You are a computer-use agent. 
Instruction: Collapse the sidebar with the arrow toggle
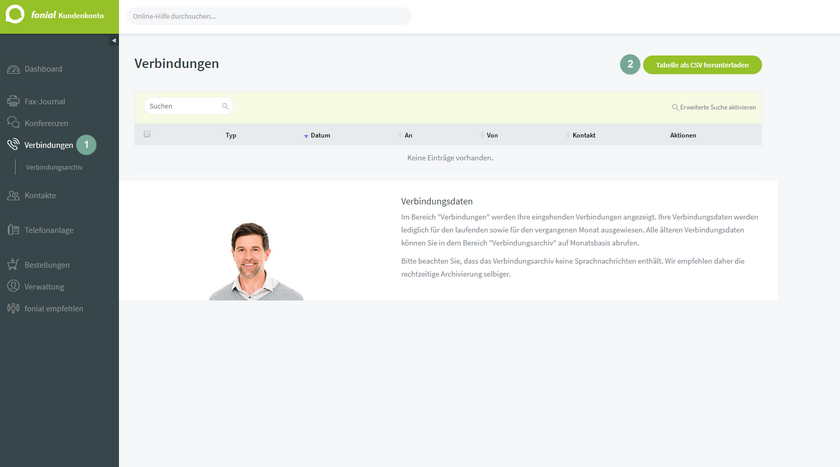coord(113,40)
